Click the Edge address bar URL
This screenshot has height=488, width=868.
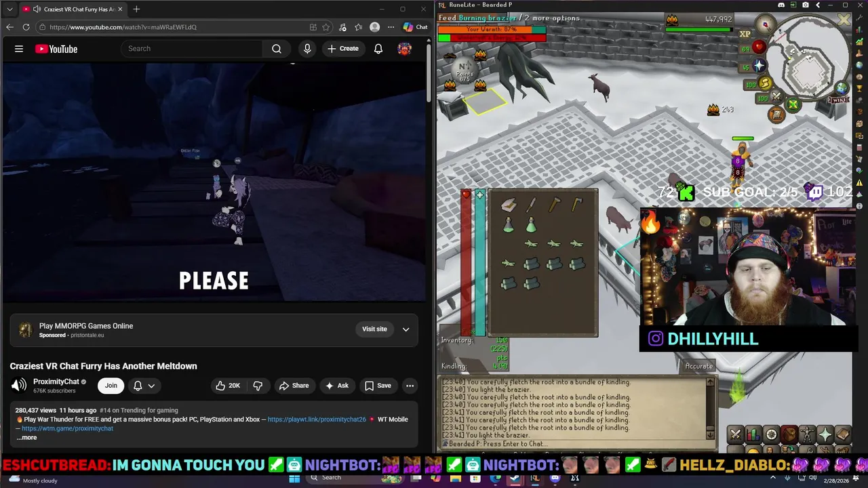123,27
